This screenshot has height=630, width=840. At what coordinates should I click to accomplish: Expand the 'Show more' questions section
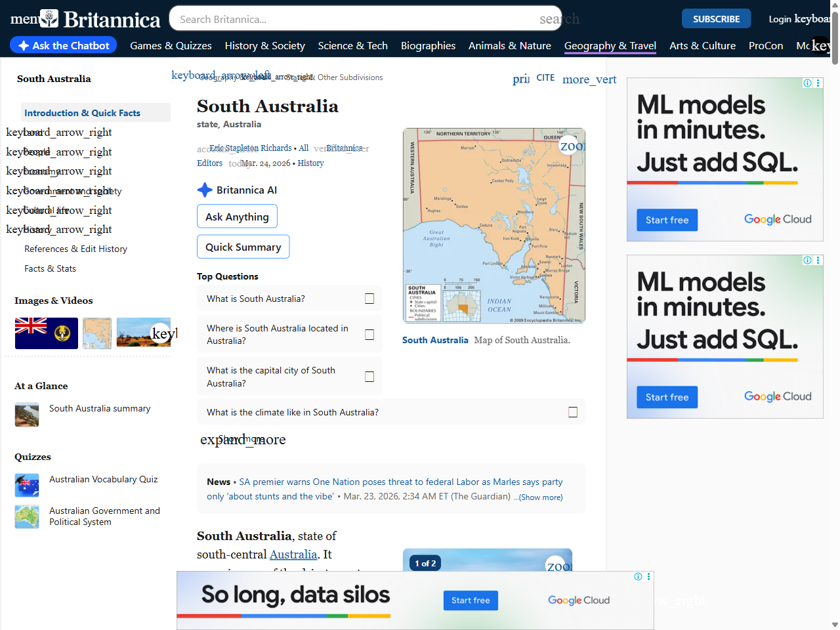point(243,439)
